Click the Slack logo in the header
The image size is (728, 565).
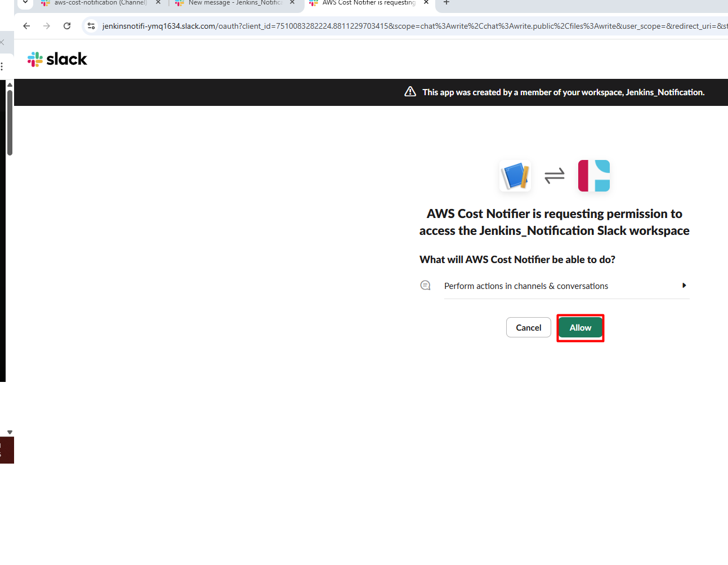click(x=57, y=59)
